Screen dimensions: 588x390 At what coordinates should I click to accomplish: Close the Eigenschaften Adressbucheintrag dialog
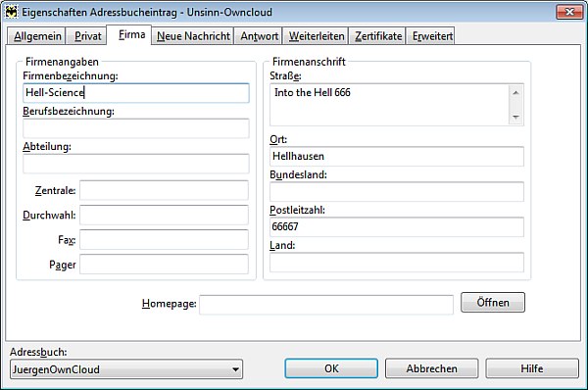(x=569, y=12)
